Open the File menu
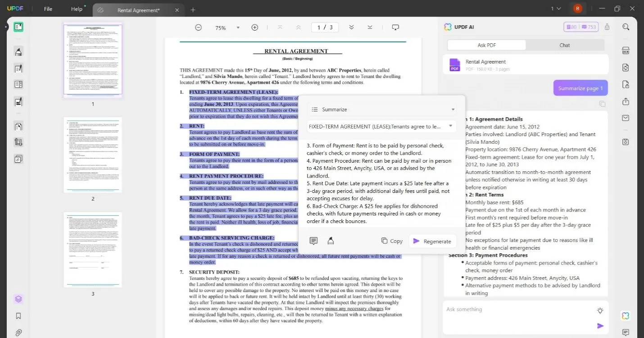The image size is (644, 338). [x=47, y=9]
